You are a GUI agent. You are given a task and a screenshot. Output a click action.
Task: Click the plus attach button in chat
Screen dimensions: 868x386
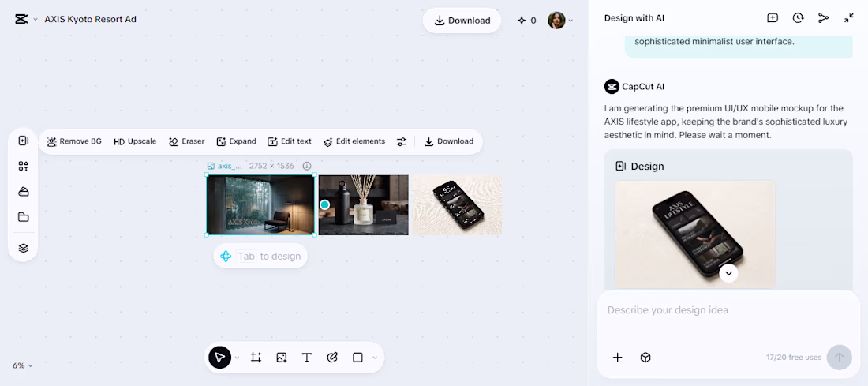click(x=618, y=358)
